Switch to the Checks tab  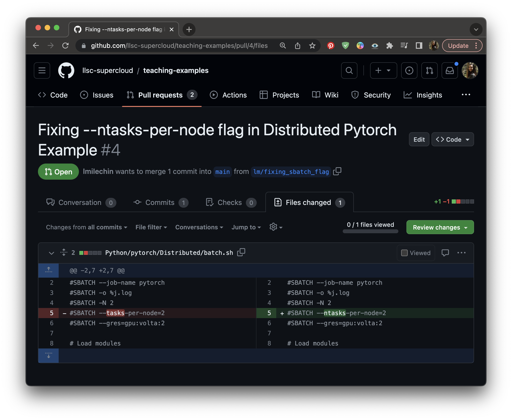(x=231, y=202)
